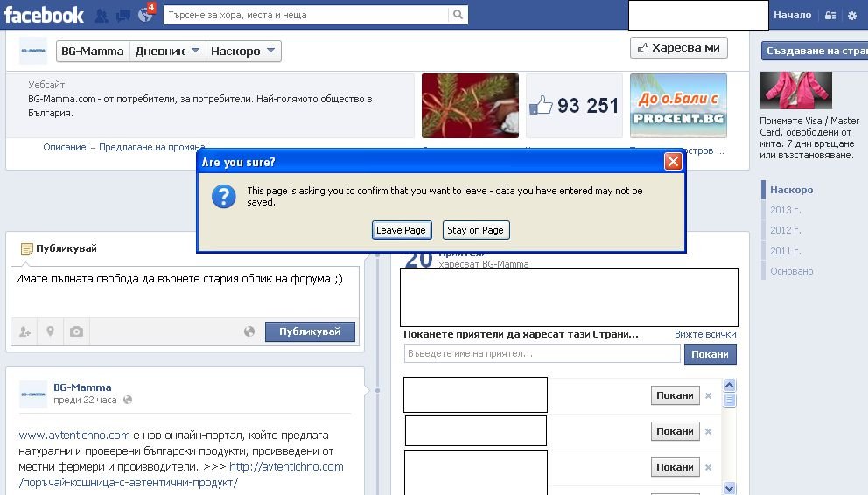The width and height of the screenshot is (868, 495).
Task: Expand the Дневник dropdown
Action: click(x=168, y=52)
